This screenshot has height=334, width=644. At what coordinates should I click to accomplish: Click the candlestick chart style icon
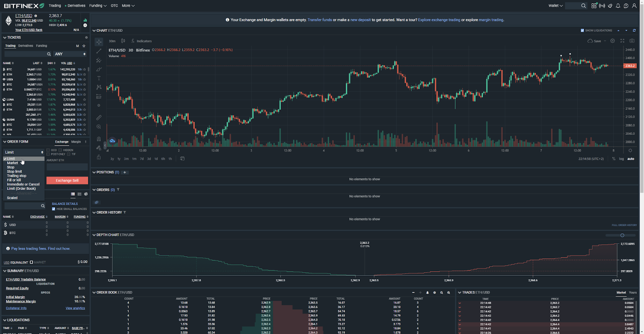click(123, 41)
